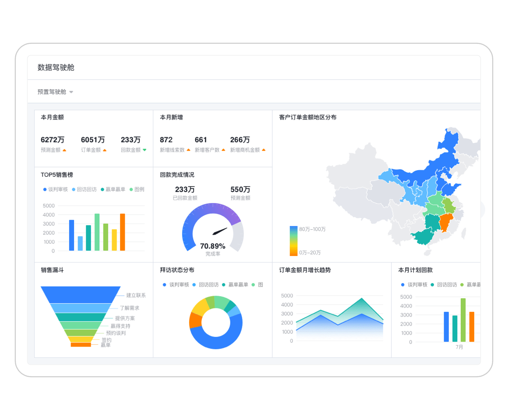
Task: Click the up arrow beside 新增线索数
Action: coord(188,150)
